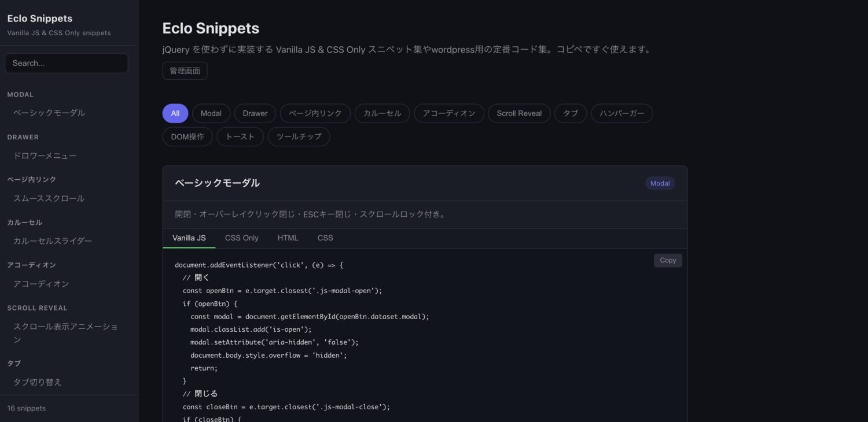Go to スムーススクロール snippet in sidebar
Screen dimensions: 868x422
(49, 198)
